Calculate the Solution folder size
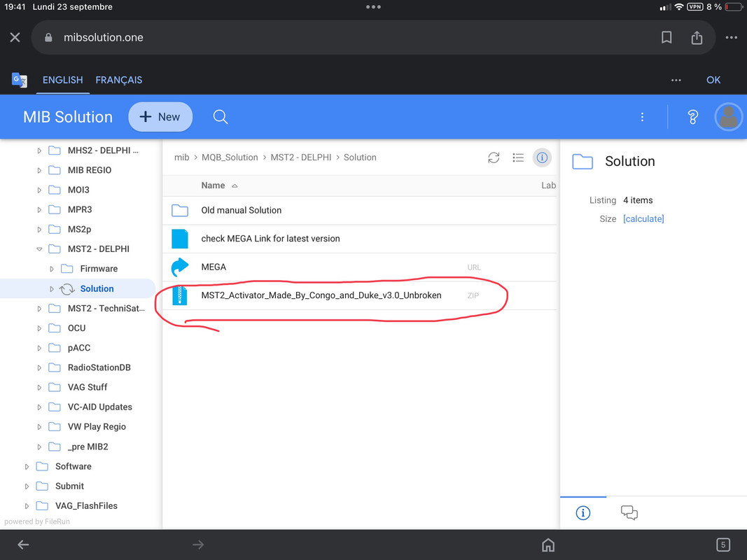747x560 pixels. click(643, 218)
